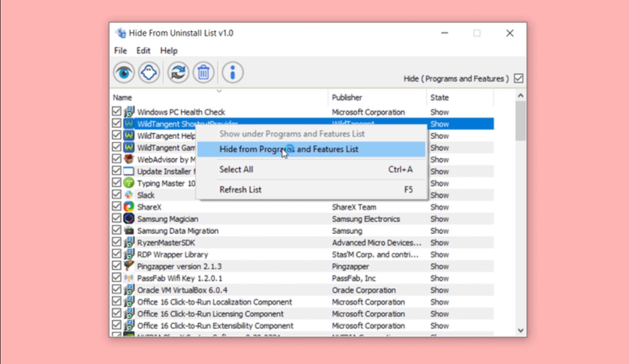
Task: Click Show state for Samsung Magician
Action: 439,219
